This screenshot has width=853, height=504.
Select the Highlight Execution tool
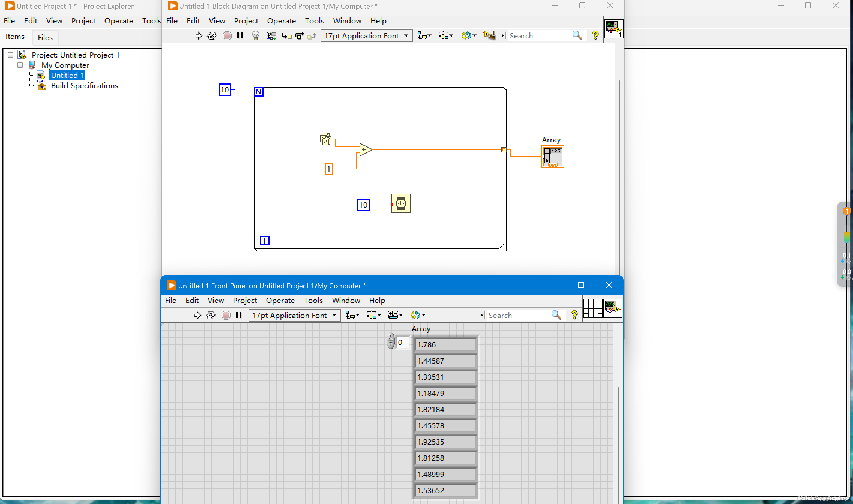coord(255,35)
